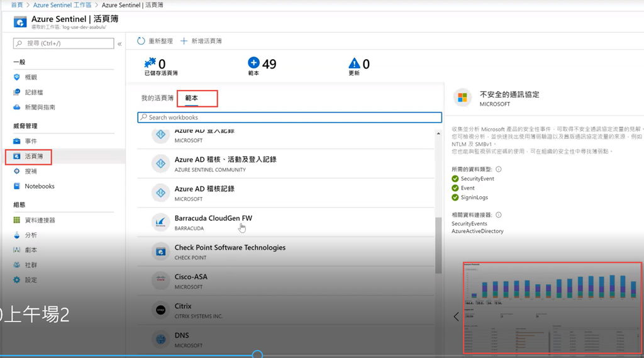Open 記錄檔 logs icon in sidebar

pyautogui.click(x=16, y=92)
